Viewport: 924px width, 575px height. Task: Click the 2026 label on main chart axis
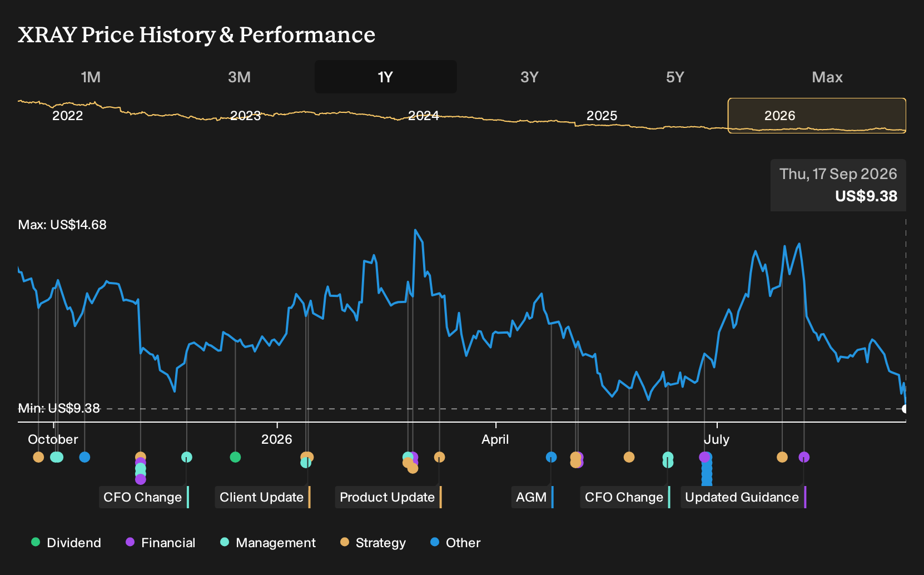click(276, 439)
